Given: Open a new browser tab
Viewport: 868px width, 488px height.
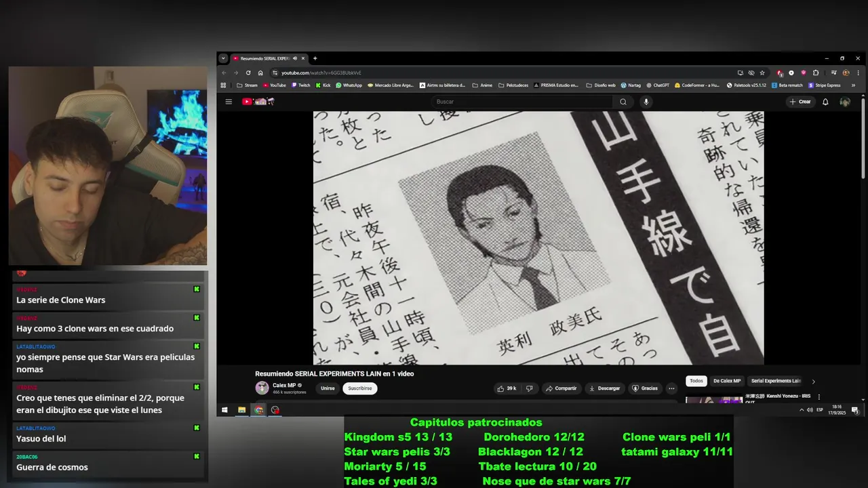Looking at the screenshot, I should pyautogui.click(x=315, y=58).
